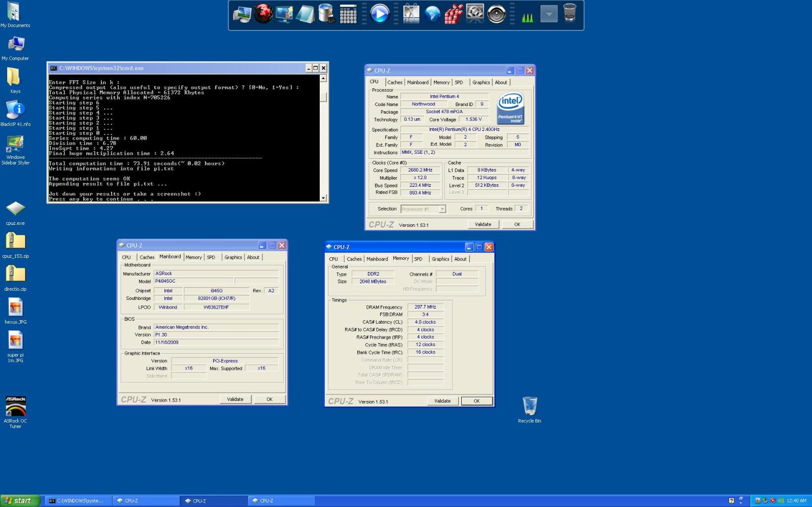Open the dock's wire trash bin

570,13
